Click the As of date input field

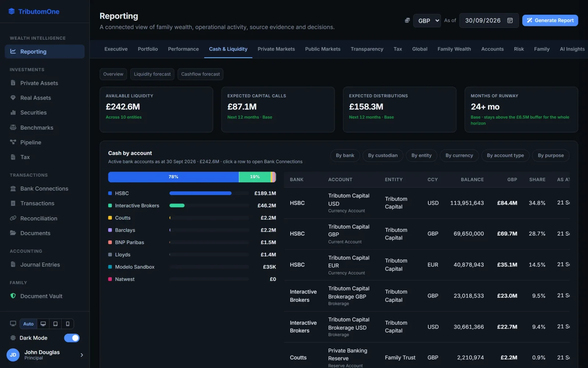(x=489, y=21)
